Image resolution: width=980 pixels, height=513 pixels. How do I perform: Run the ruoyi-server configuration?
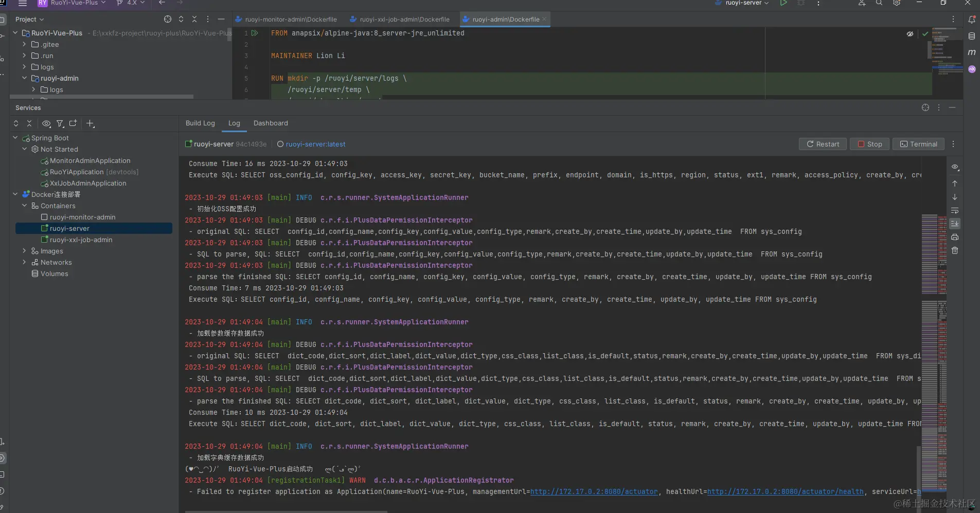(783, 3)
